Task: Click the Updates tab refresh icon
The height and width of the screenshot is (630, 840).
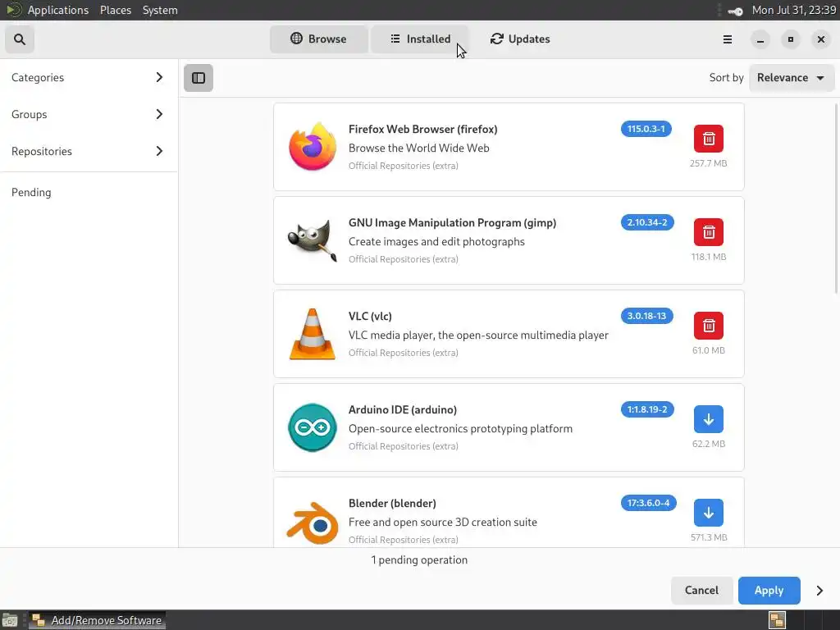Action: click(x=496, y=39)
